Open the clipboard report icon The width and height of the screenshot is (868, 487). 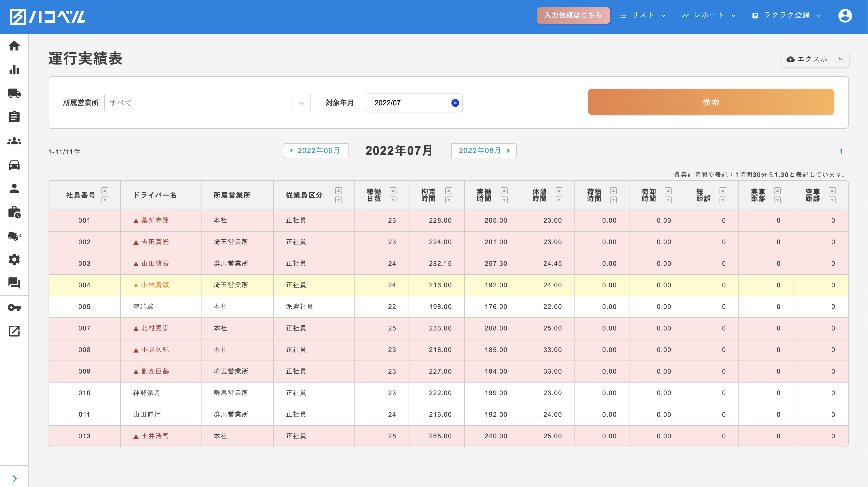(14, 117)
